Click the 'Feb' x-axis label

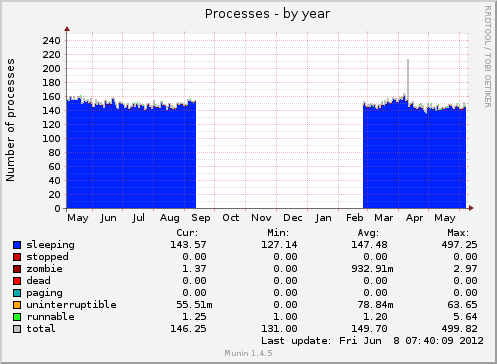355,218
